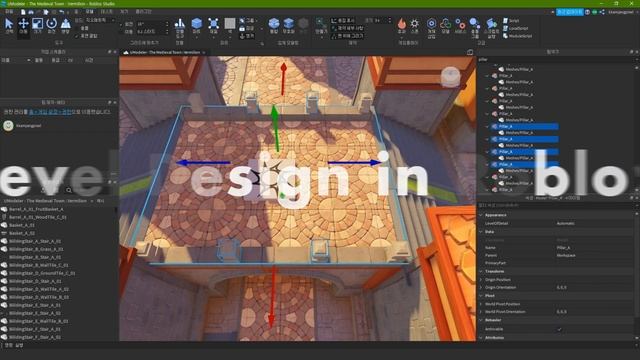Screen dimensions: 640x360
Task: Click the Run Script icon
Action: [x=491, y=25]
